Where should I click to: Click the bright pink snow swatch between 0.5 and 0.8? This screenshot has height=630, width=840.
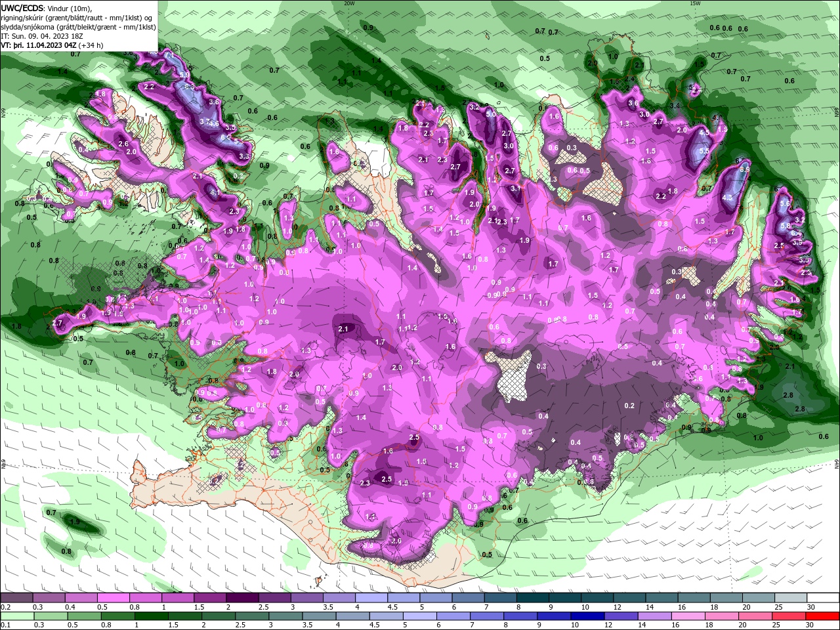pos(113,598)
